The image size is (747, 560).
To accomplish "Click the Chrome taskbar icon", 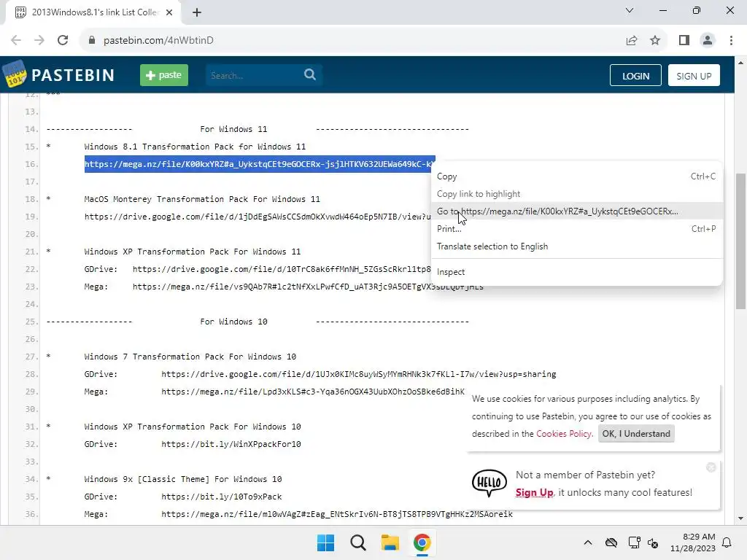I will [422, 542].
